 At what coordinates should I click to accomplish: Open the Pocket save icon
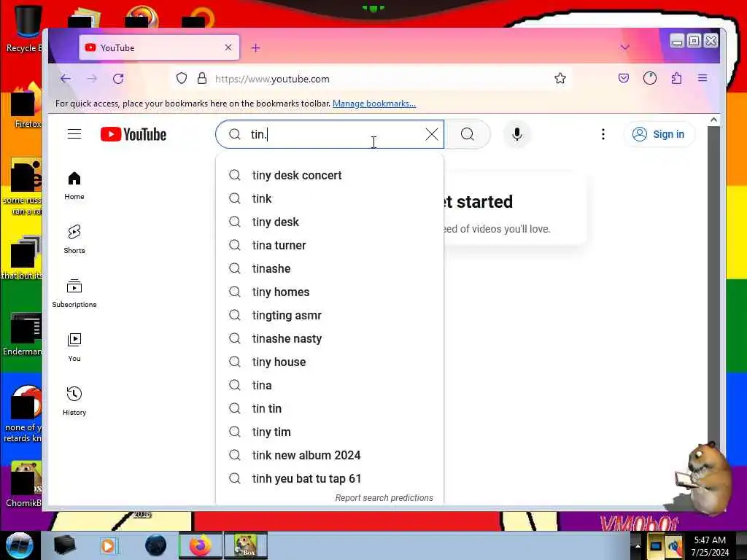click(x=624, y=78)
